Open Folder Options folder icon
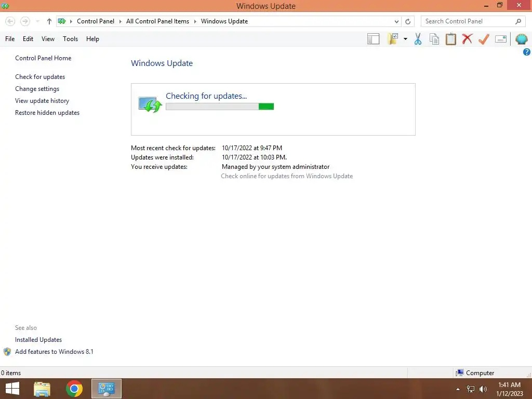532x399 pixels. [393, 39]
